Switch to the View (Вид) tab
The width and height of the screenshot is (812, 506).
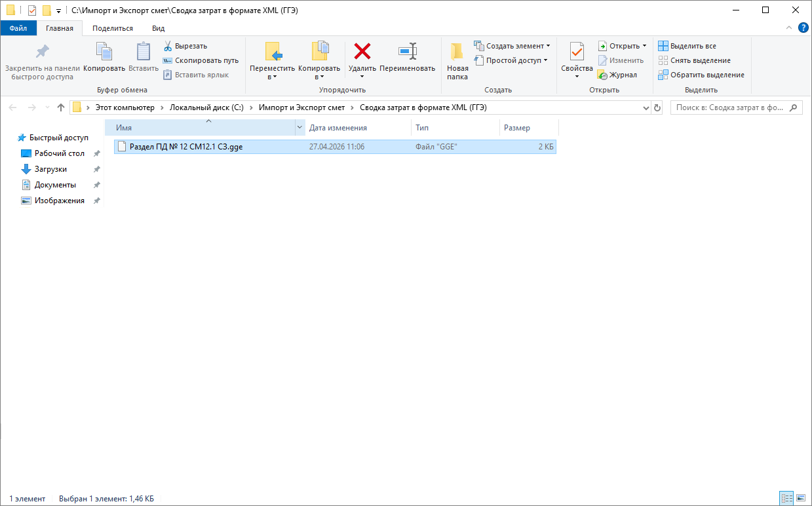tap(159, 28)
